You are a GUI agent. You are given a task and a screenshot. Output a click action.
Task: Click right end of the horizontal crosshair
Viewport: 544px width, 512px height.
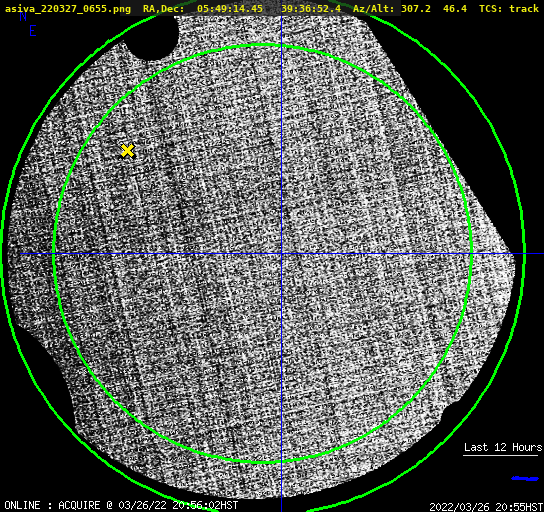[x=541, y=254]
